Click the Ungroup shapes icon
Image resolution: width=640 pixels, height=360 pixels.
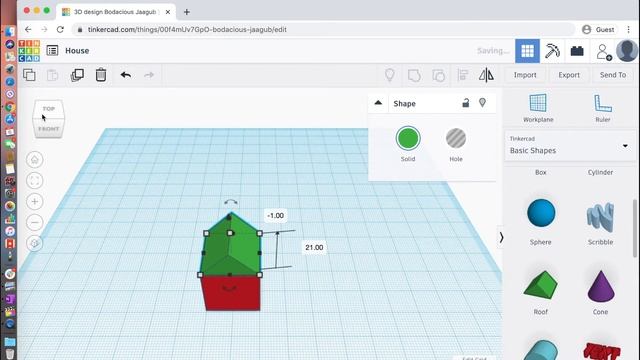[438, 76]
